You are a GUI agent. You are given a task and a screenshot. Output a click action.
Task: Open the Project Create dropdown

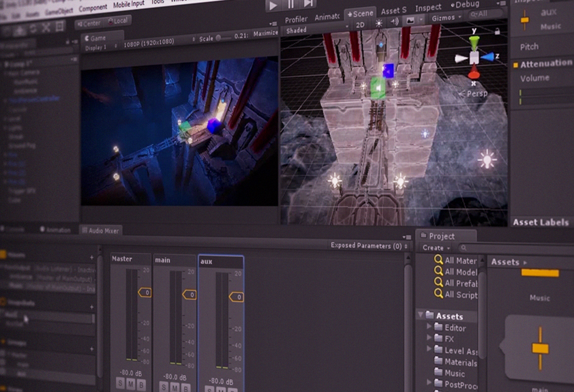[x=436, y=247]
